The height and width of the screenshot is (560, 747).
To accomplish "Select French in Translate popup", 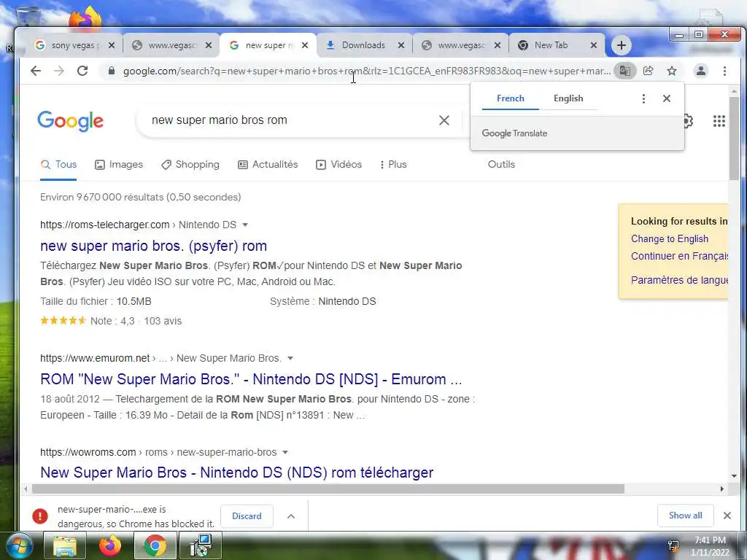I will pos(510,98).
